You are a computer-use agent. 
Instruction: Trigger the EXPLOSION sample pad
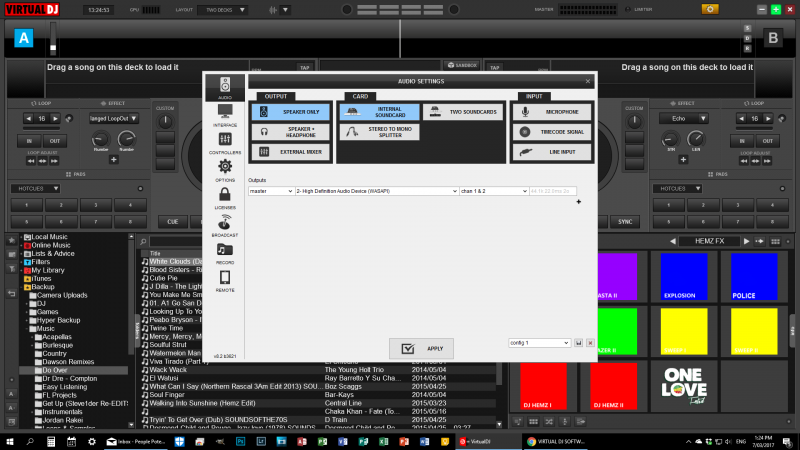pyautogui.click(x=684, y=277)
